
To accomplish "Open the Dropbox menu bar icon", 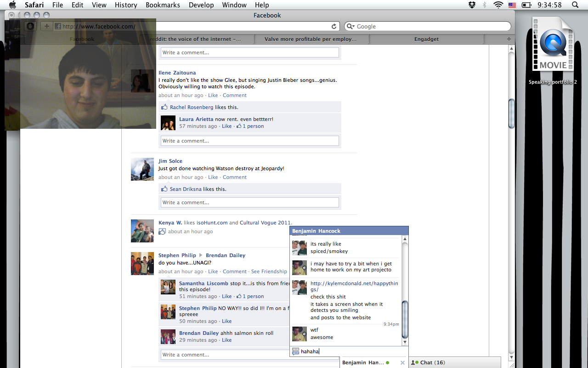I will pos(472,5).
